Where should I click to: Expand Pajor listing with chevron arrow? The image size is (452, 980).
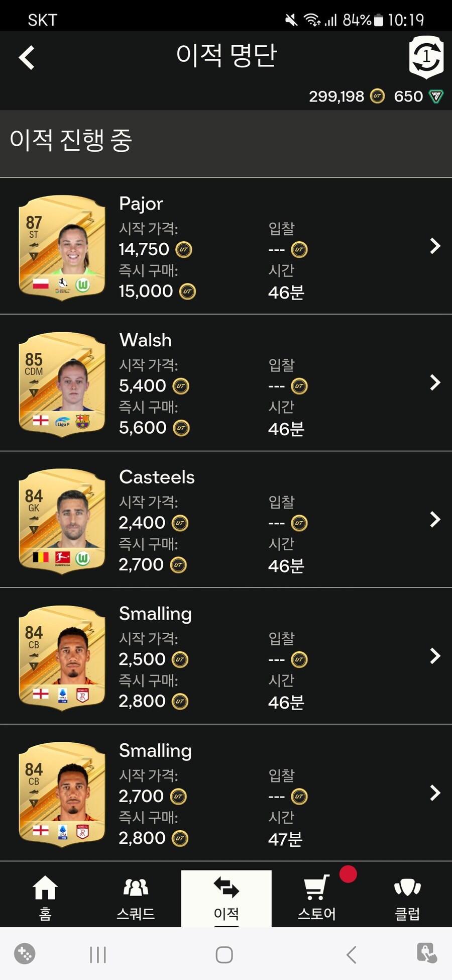coord(435,246)
